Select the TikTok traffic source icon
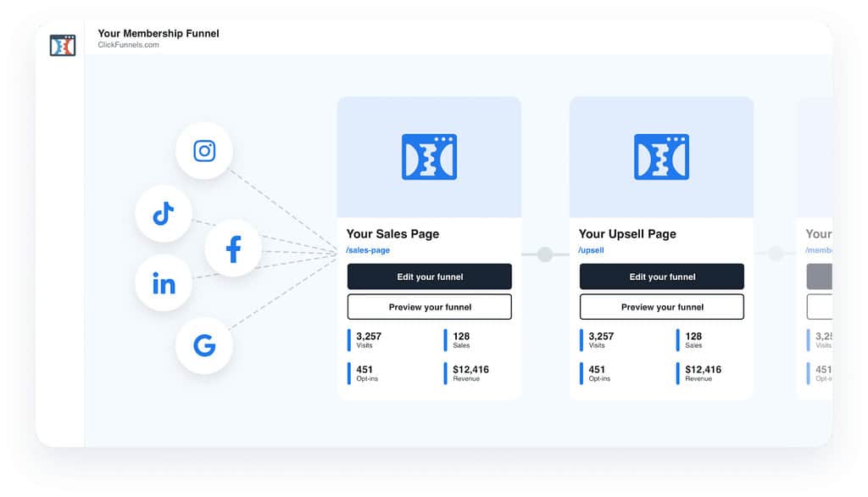868x497 pixels. (163, 214)
